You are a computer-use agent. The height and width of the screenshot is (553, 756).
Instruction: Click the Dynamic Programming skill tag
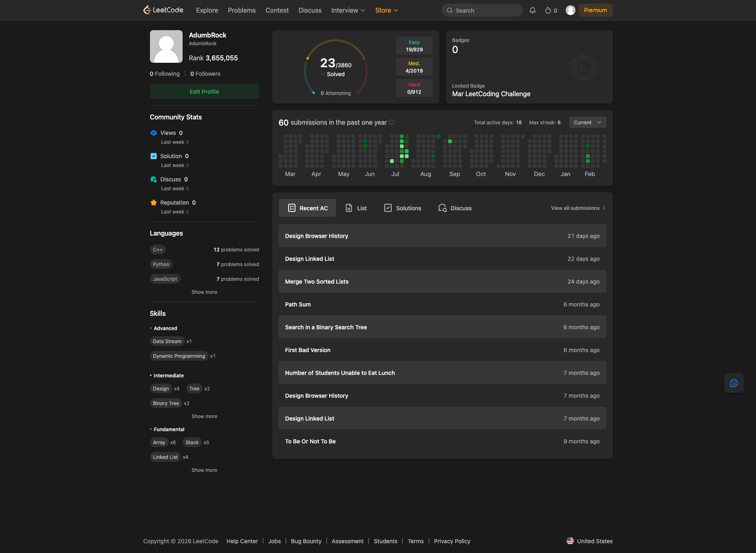pos(179,356)
